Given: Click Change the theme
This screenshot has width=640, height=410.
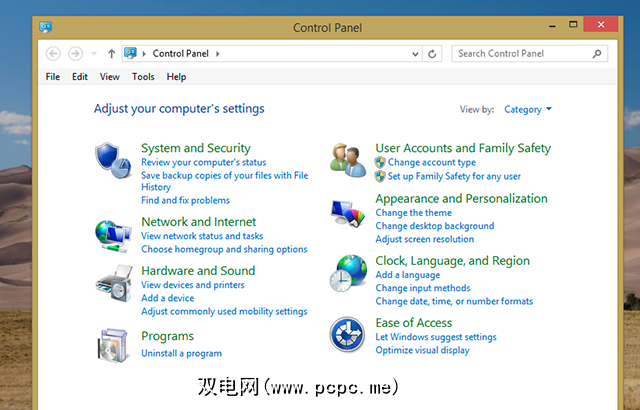Looking at the screenshot, I should tap(413, 213).
